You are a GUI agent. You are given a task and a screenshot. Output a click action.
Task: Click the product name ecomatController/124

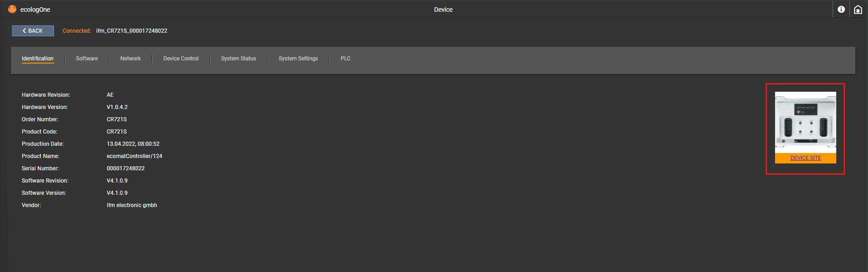pos(134,156)
